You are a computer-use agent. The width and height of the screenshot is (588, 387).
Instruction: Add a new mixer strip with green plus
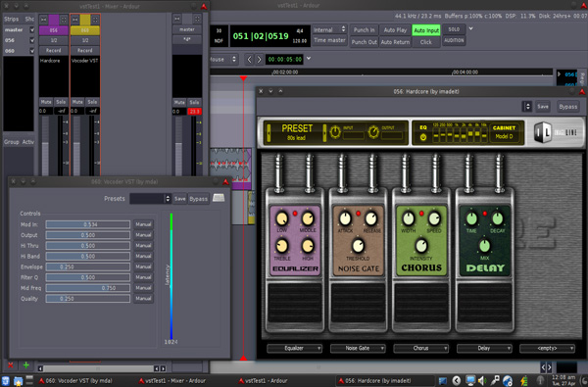click(25, 364)
